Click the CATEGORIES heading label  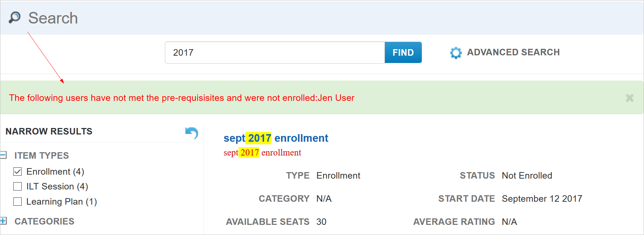(44, 221)
